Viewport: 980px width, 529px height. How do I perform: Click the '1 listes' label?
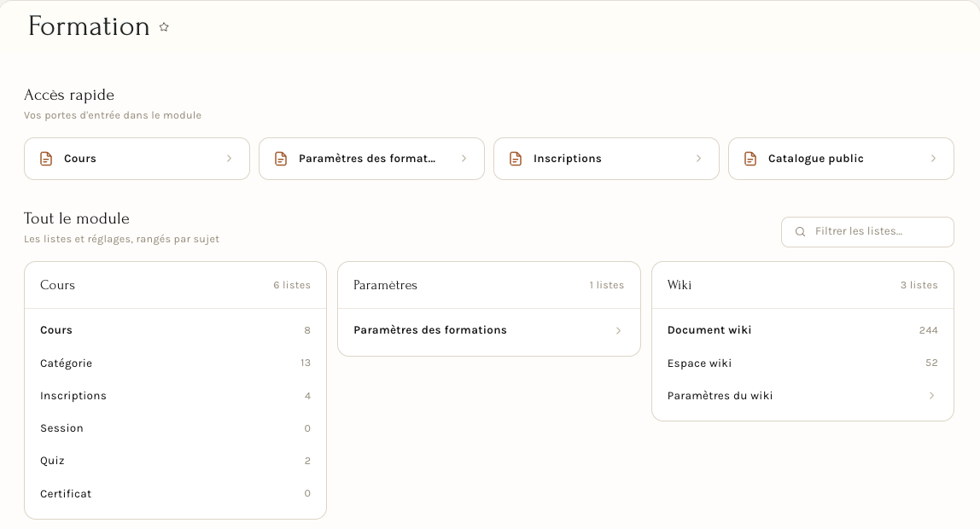[x=606, y=285]
